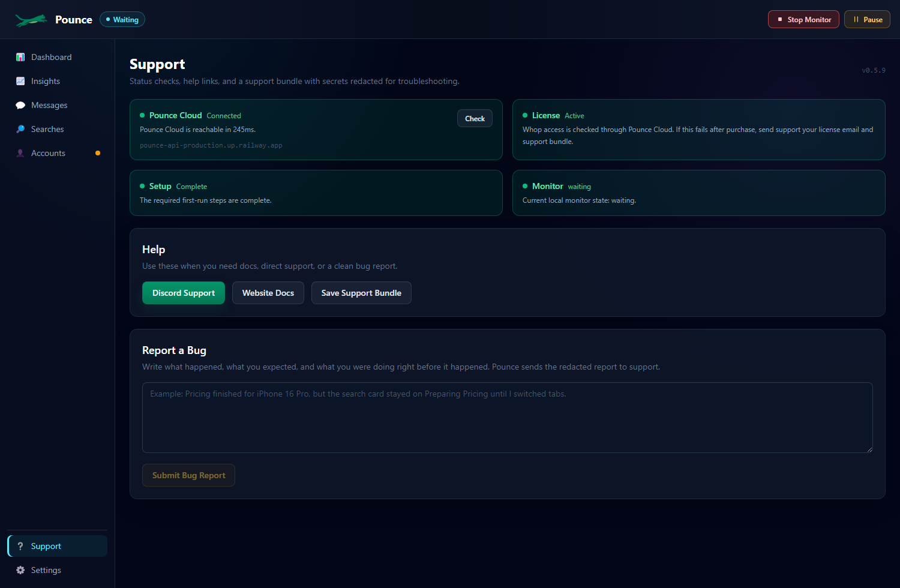
Task: Click the License heading text
Action: (546, 115)
